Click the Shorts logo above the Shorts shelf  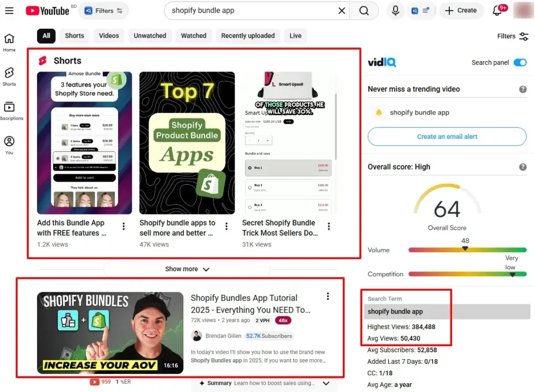43,61
